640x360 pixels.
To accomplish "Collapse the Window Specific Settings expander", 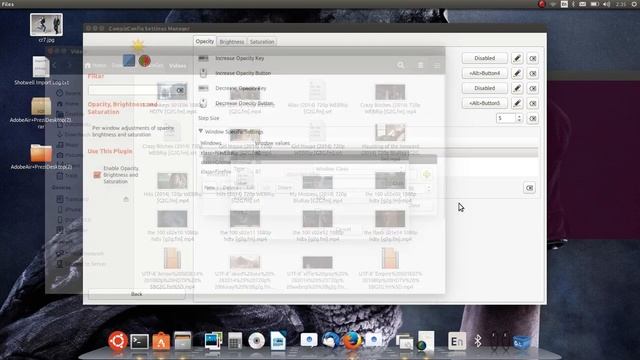I will [201, 131].
